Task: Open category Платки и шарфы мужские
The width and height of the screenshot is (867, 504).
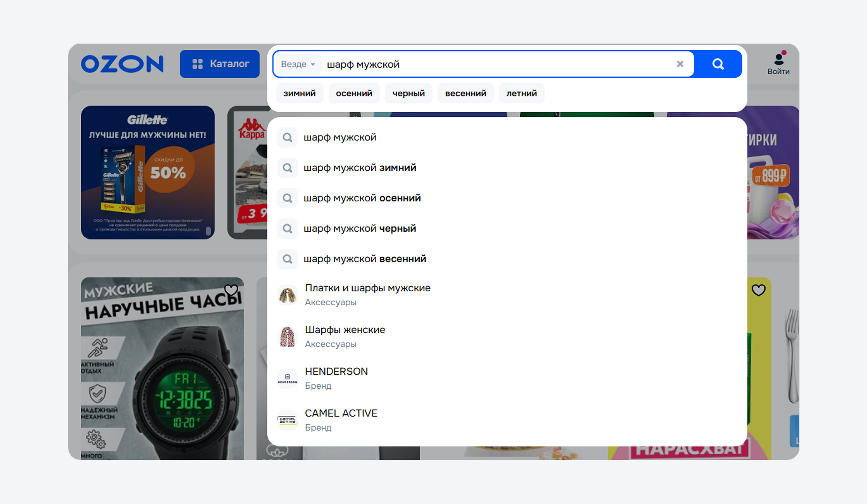Action: click(x=507, y=295)
